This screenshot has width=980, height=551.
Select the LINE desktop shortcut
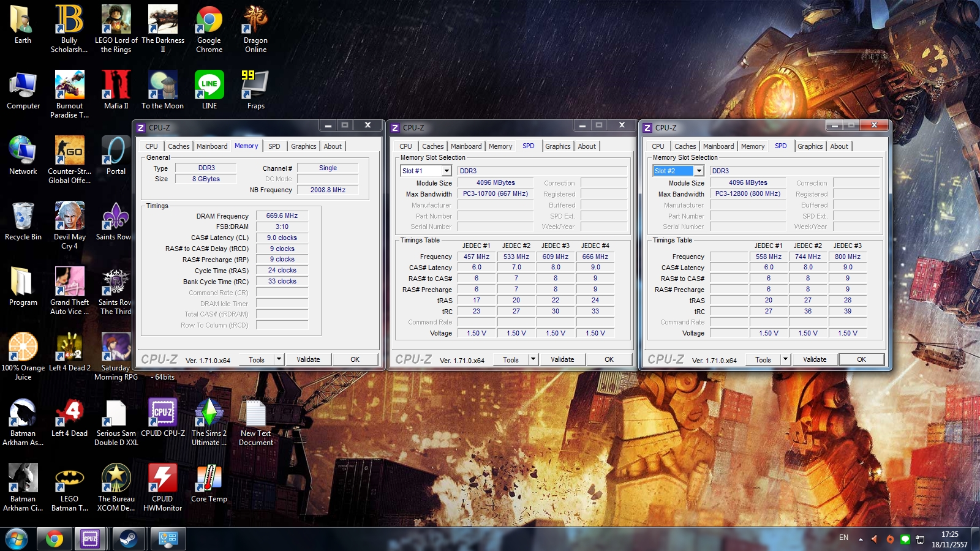pyautogui.click(x=209, y=90)
